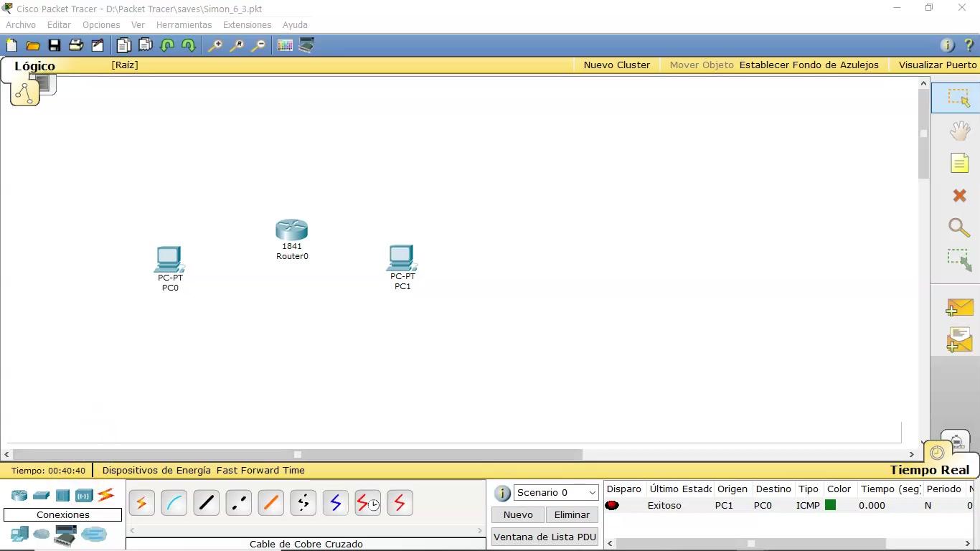Create a new file from the toolbar

[x=11, y=45]
